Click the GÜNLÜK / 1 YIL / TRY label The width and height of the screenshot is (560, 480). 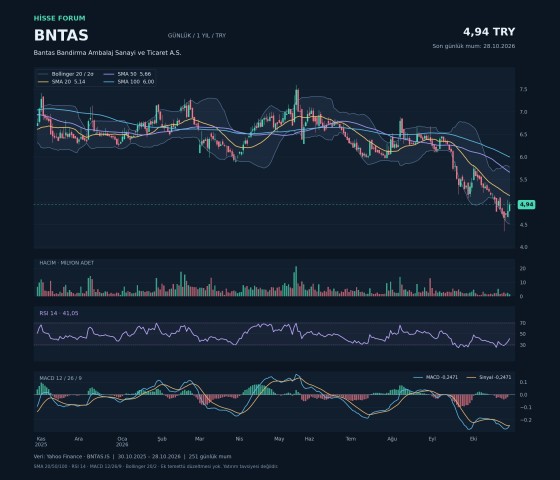[197, 35]
